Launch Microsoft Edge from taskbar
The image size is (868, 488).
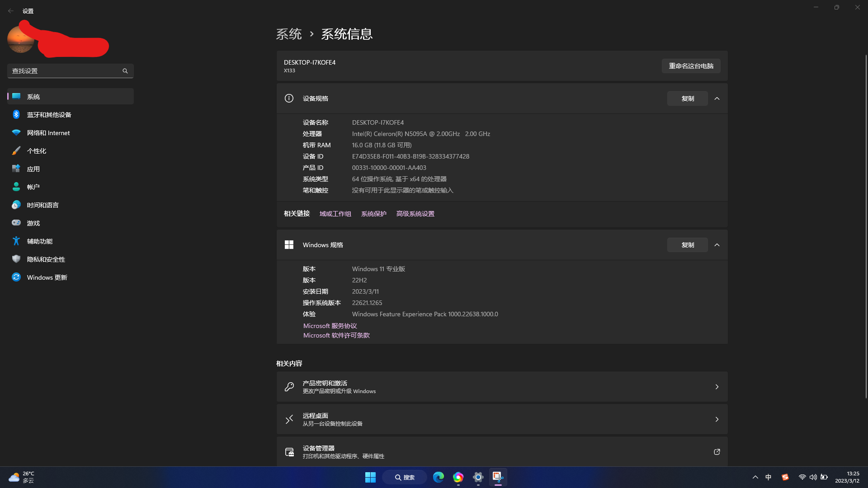click(439, 477)
